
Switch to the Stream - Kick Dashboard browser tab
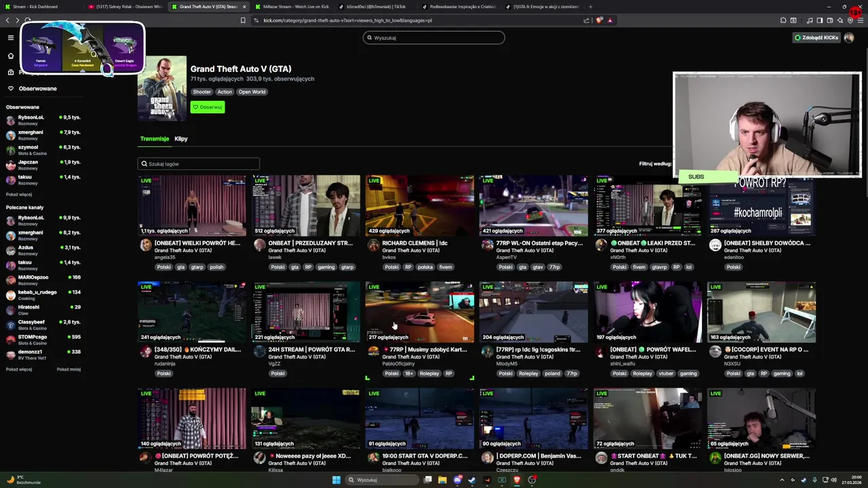(41, 7)
